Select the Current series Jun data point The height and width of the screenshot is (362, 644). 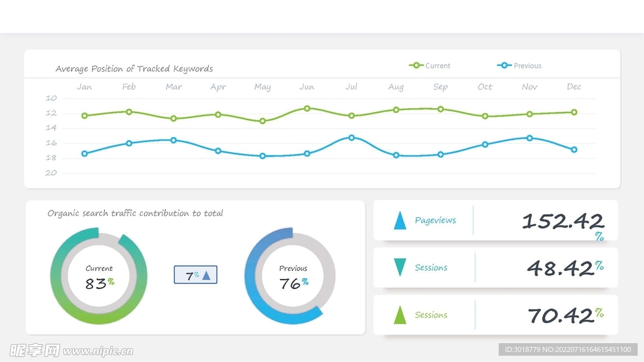tap(307, 108)
